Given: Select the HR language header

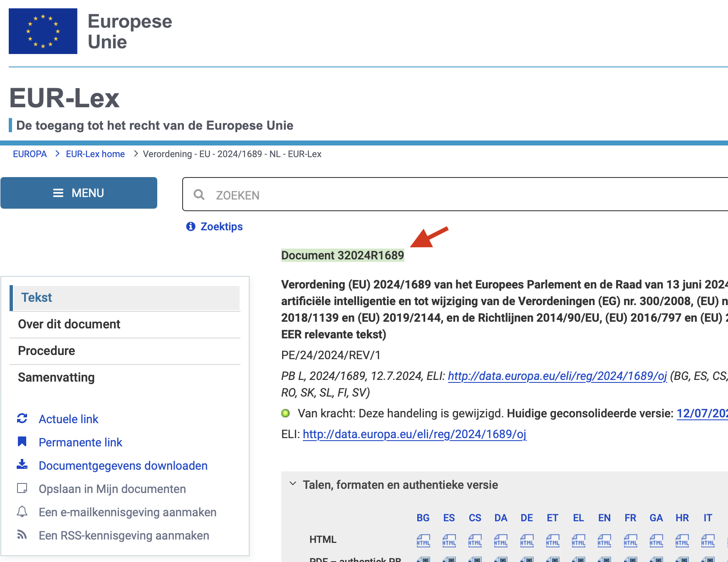Looking at the screenshot, I should pos(682,518).
